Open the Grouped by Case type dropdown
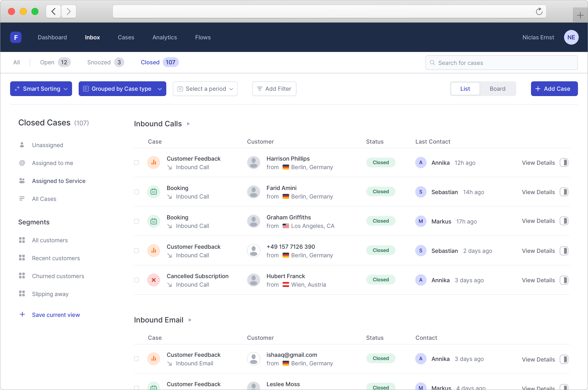The width and height of the screenshot is (588, 390). 122,89
